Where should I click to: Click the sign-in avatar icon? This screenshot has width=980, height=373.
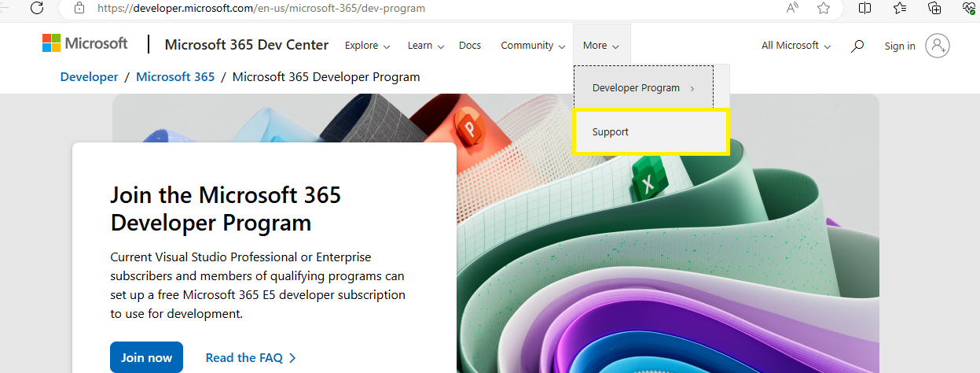coord(938,46)
